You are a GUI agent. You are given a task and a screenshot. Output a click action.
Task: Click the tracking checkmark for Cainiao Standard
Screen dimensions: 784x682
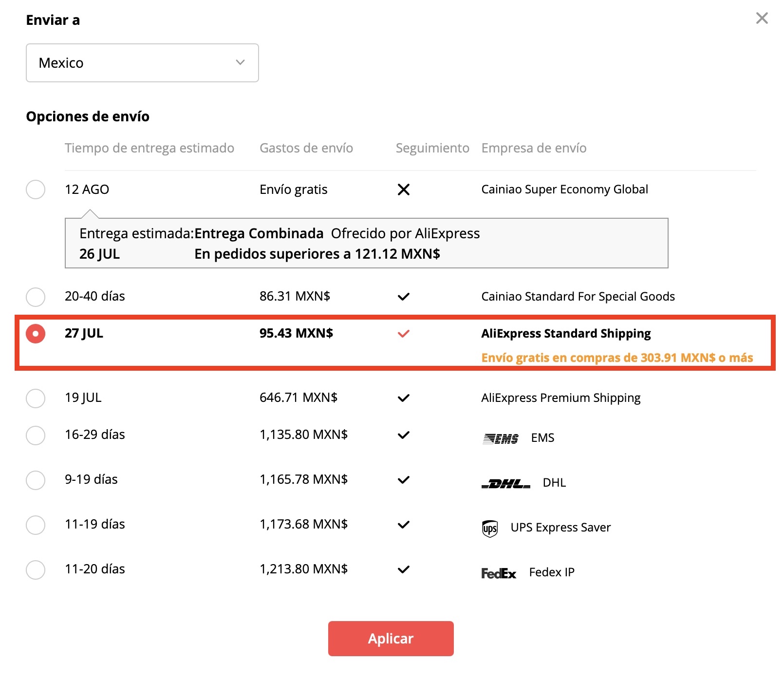coord(404,297)
